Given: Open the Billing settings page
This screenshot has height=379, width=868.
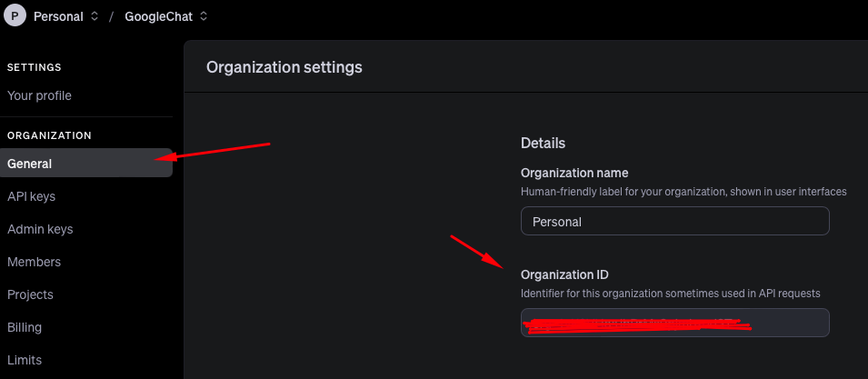Looking at the screenshot, I should pos(25,327).
